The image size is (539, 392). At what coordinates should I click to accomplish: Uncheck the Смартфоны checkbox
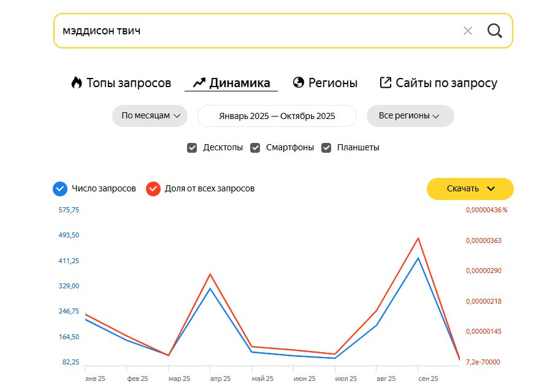[255, 148]
